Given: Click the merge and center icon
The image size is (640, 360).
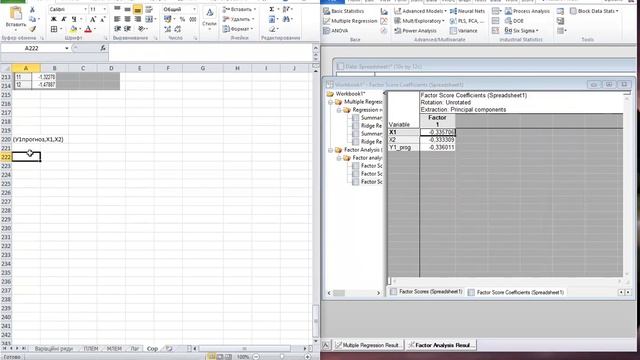Looking at the screenshot, I should tap(149, 19).
